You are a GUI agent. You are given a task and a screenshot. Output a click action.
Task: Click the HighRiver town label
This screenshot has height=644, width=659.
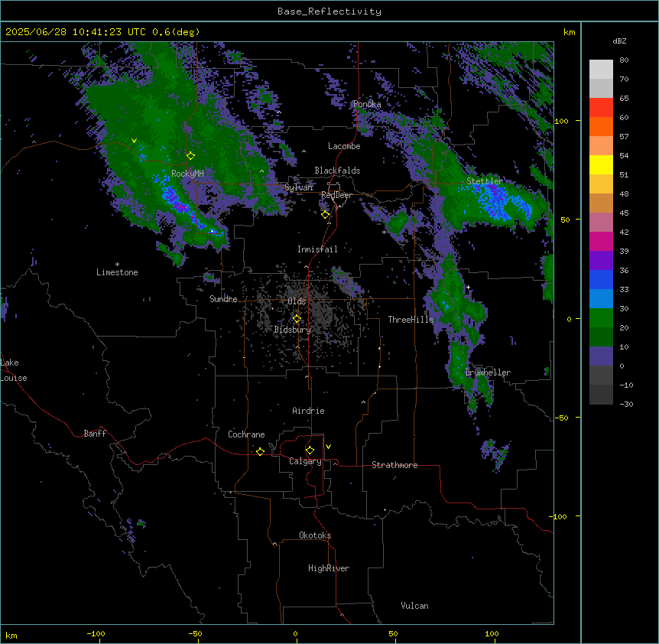pos(329,568)
